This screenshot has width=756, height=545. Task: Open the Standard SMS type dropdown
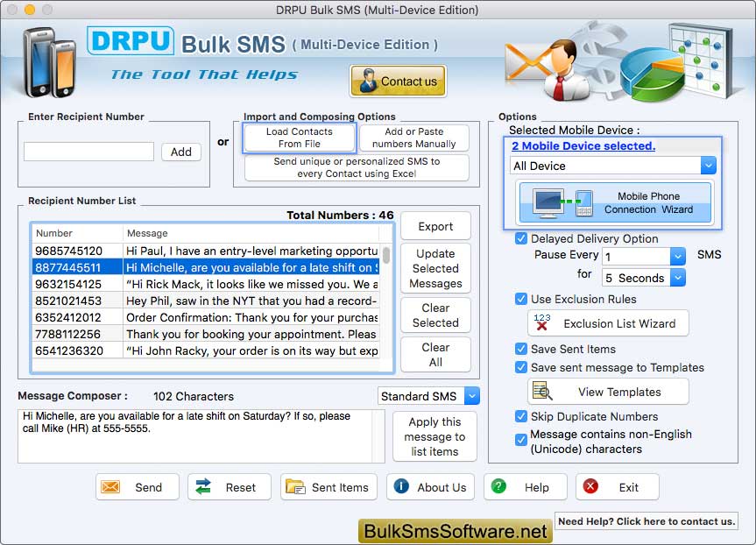(x=428, y=396)
